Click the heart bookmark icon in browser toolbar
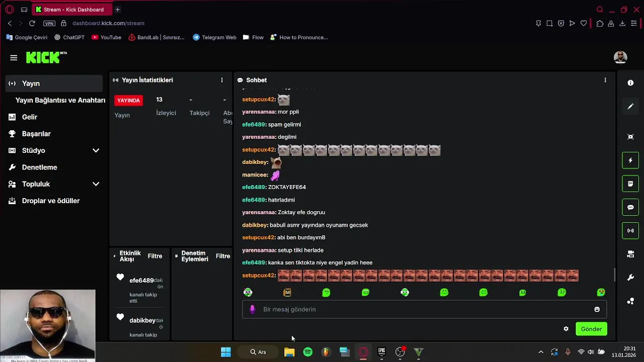The height and width of the screenshot is (362, 644). (x=584, y=23)
